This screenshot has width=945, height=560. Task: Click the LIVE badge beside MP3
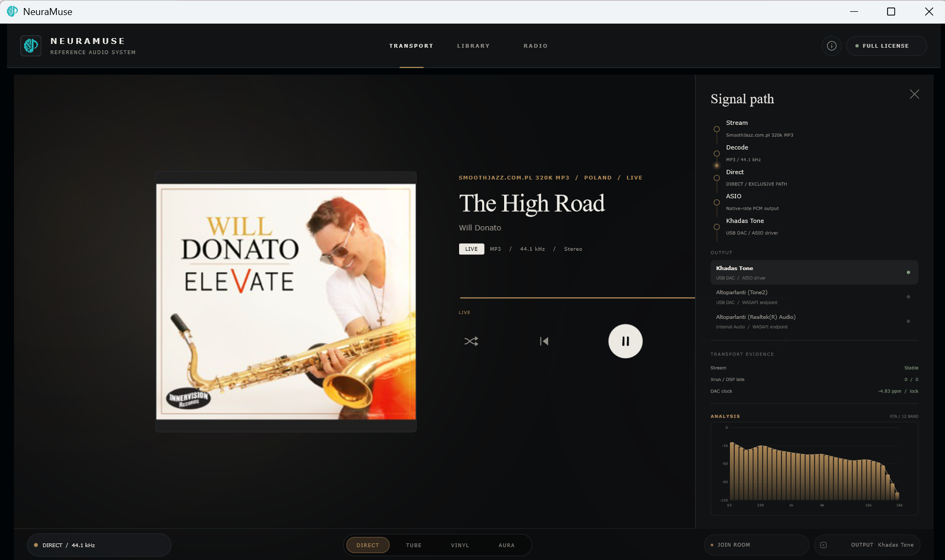(471, 249)
